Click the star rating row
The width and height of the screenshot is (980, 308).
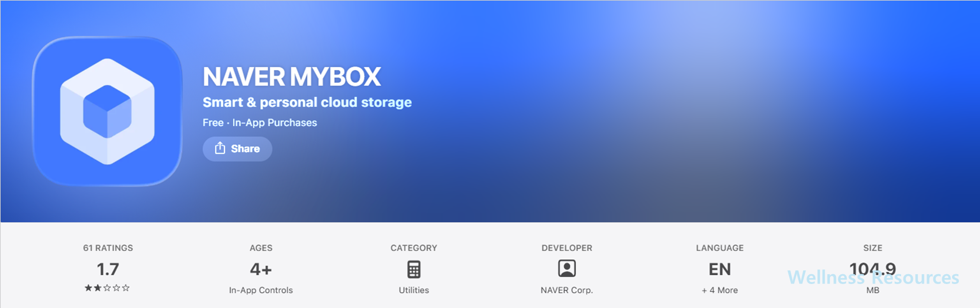107,288
